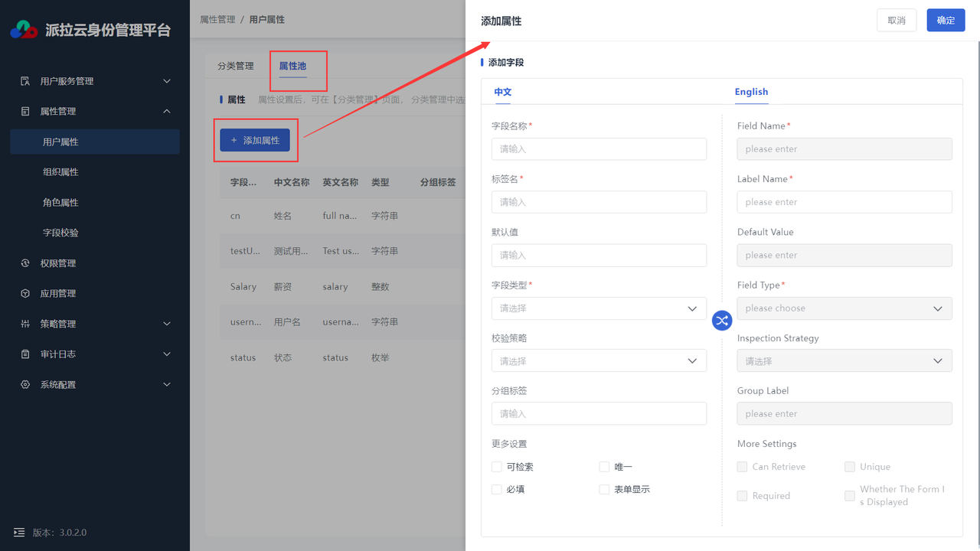The image size is (980, 551).
Task: Tick the 唯一 checkbox
Action: (x=604, y=467)
